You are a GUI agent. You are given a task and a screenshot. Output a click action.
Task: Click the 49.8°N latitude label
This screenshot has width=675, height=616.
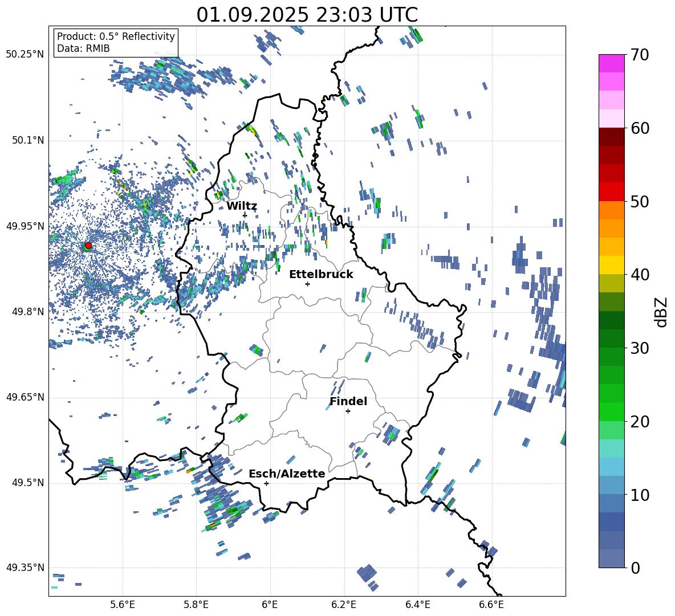tap(28, 312)
